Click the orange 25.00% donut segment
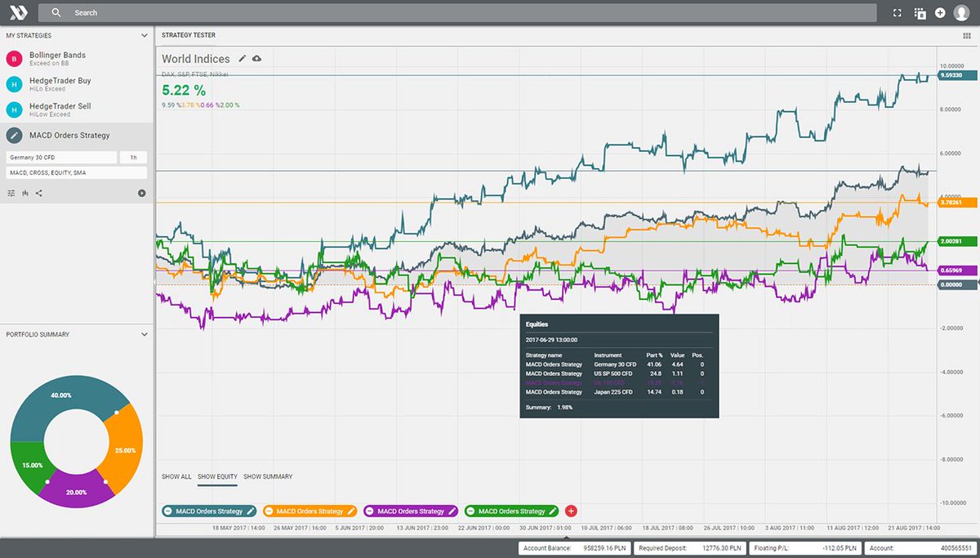The width and height of the screenshot is (980, 558). 127,451
